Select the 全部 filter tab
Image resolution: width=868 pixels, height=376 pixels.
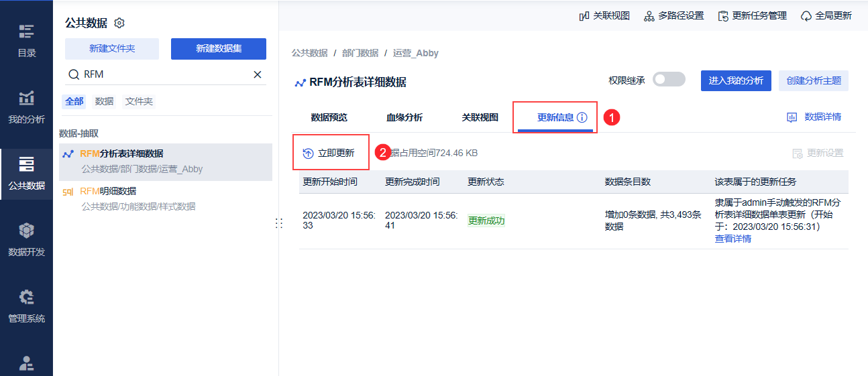[74, 101]
